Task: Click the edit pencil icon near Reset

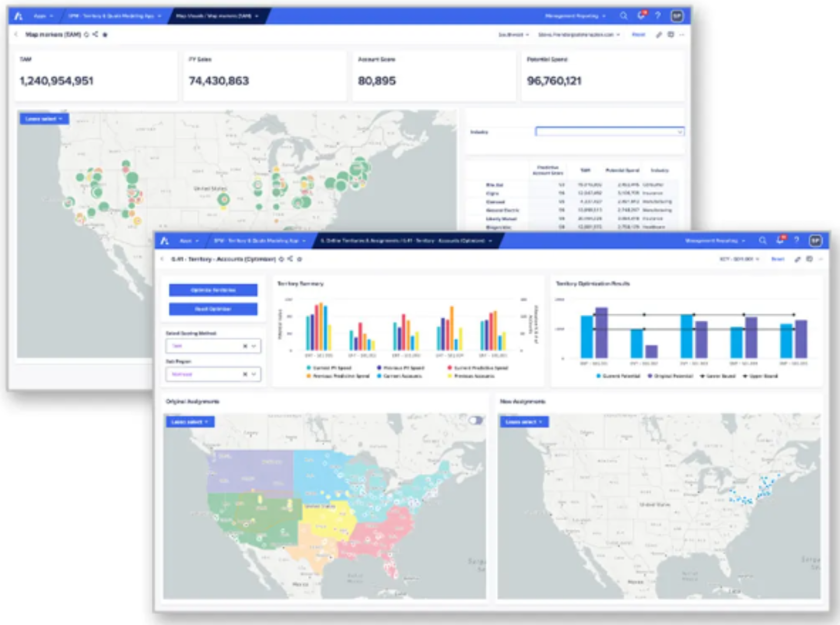Action: tap(658, 35)
